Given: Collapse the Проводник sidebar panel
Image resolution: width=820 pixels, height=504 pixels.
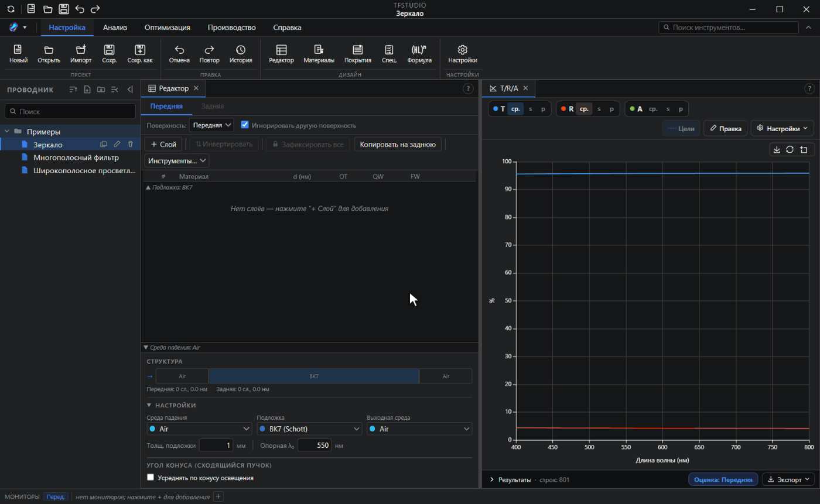Looking at the screenshot, I should (x=130, y=90).
